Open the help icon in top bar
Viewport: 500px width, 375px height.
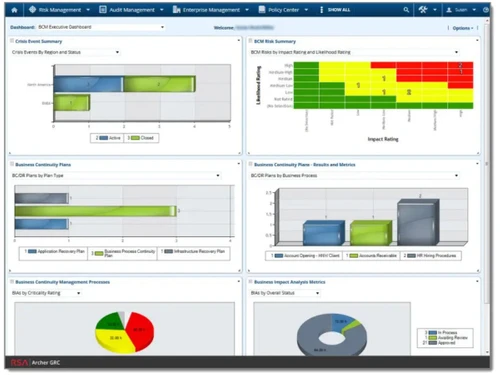(486, 10)
